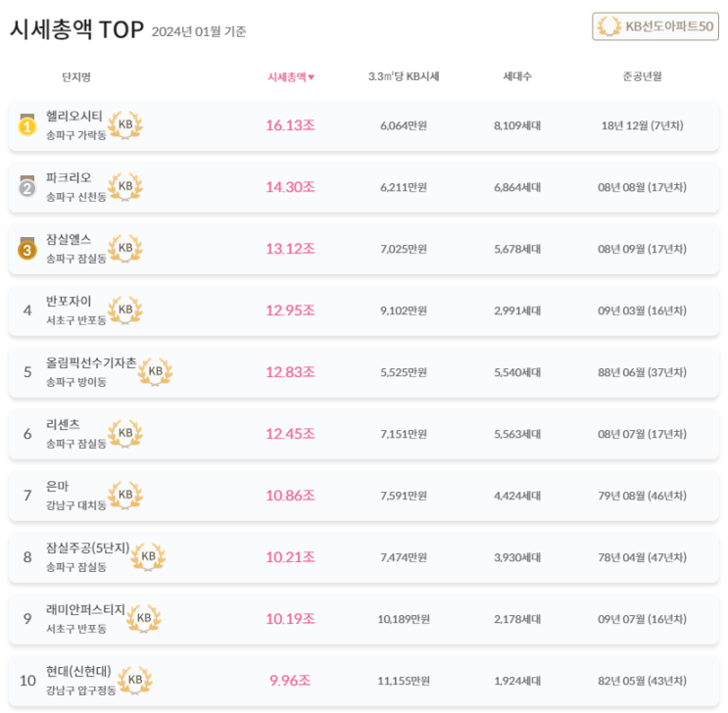This screenshot has width=728, height=713.
Task: Click KB laurel badge next to 은마
Action: tap(125, 496)
